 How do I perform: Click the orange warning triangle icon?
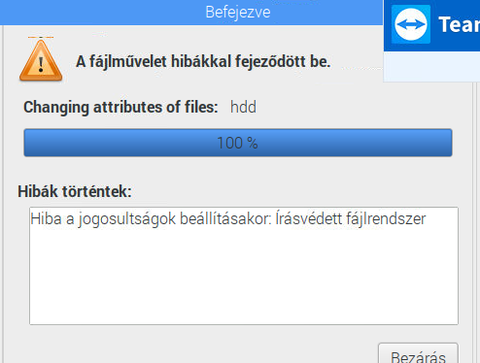(41, 60)
